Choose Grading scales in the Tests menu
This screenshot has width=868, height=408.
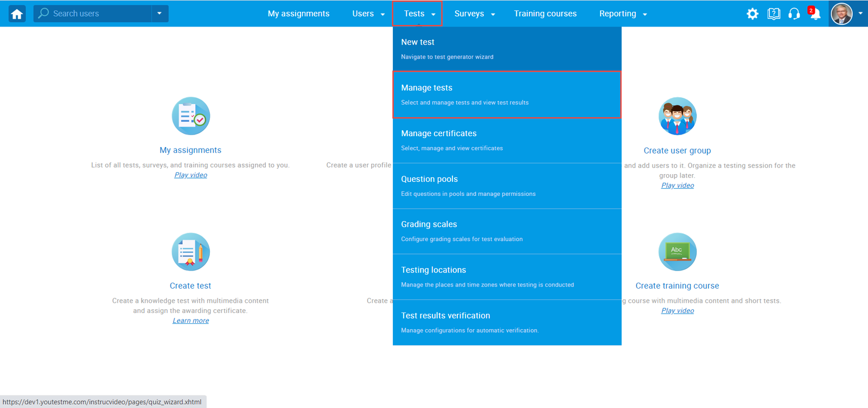507,231
